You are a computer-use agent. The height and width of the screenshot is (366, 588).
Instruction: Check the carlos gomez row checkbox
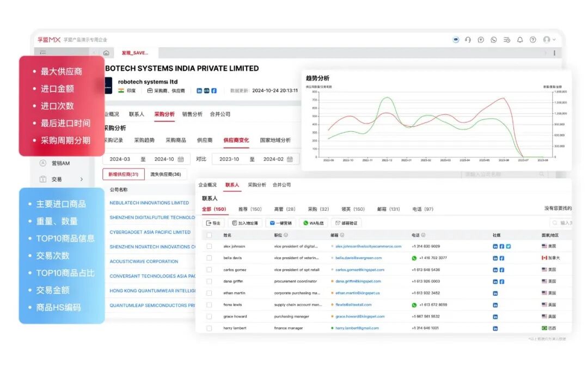[x=209, y=270]
